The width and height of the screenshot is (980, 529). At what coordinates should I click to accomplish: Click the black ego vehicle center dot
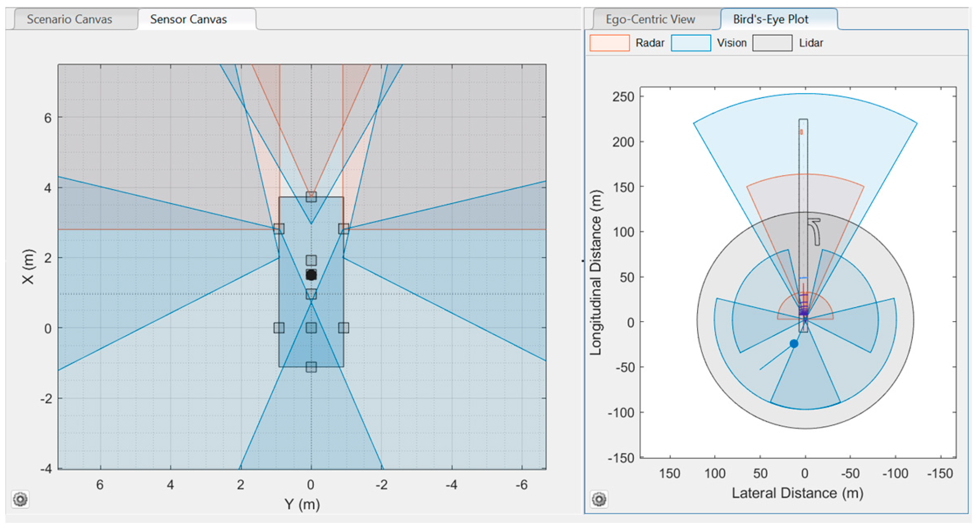(311, 275)
